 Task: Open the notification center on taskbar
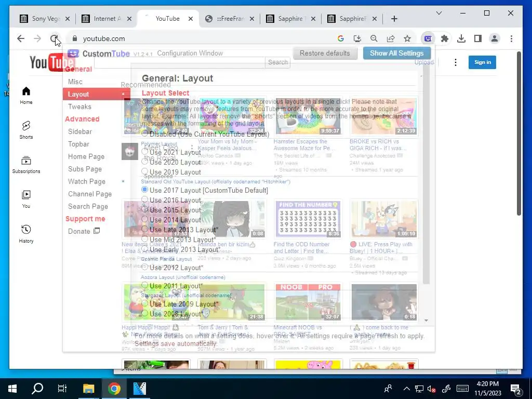[516, 389]
